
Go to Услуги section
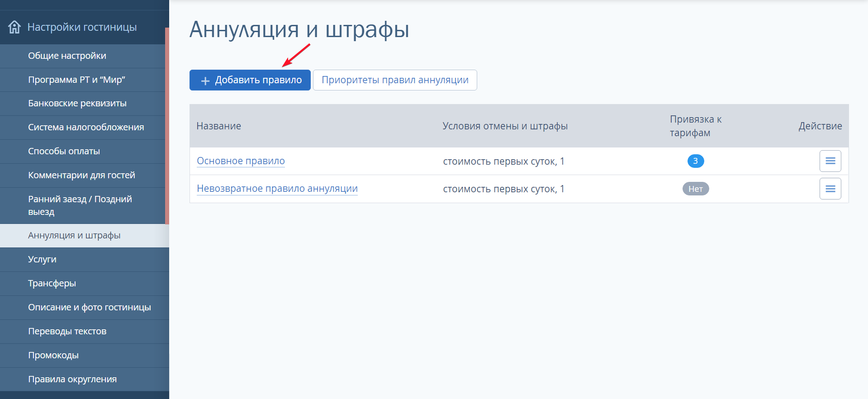pyautogui.click(x=85, y=260)
